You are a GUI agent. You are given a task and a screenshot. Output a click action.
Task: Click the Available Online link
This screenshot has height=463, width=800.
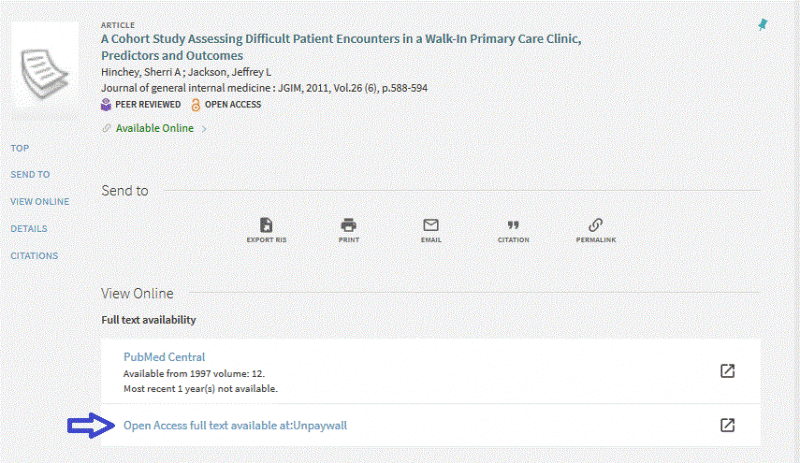pos(155,128)
